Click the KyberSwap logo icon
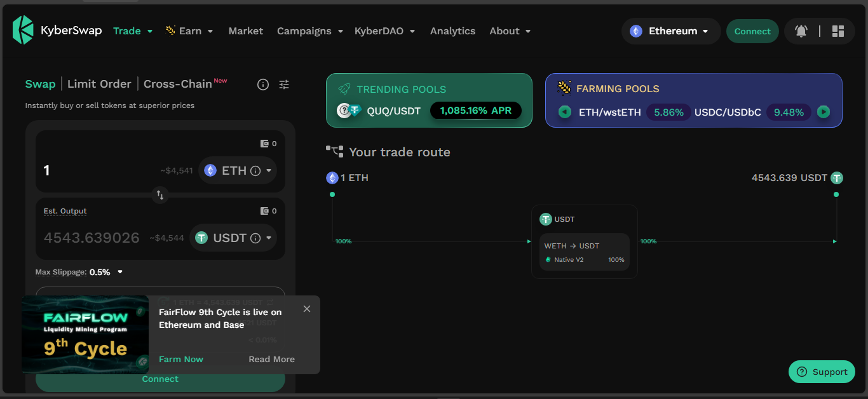Screen dimensions: 868x399 click(23, 30)
